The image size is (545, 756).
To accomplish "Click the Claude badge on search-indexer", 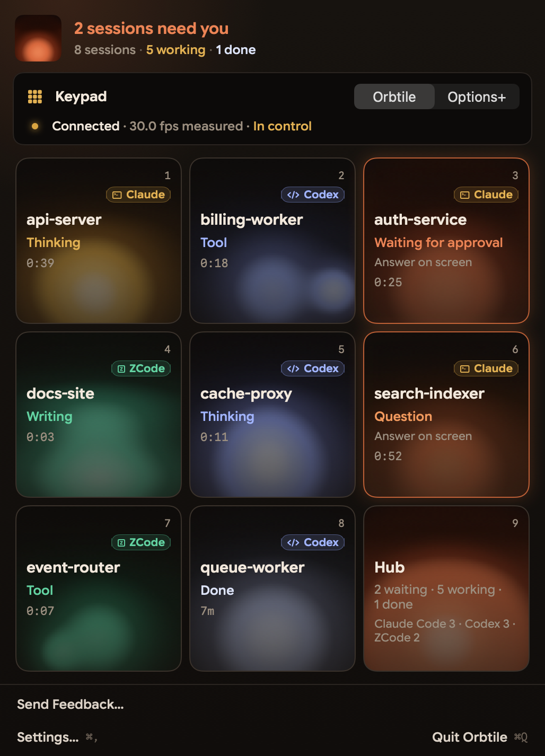I will (x=486, y=368).
